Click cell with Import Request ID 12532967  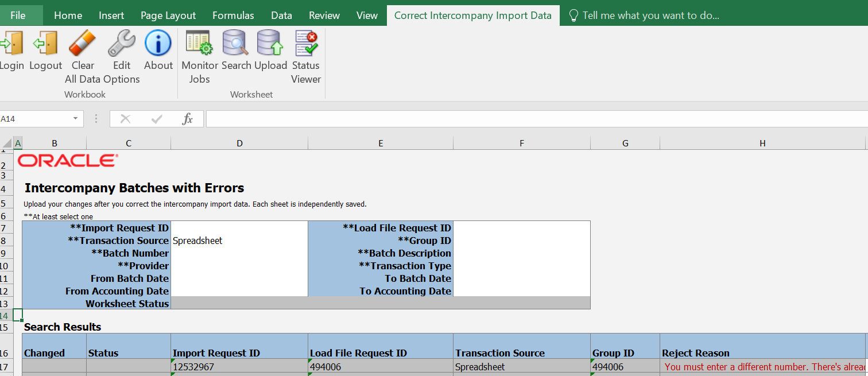[239, 366]
